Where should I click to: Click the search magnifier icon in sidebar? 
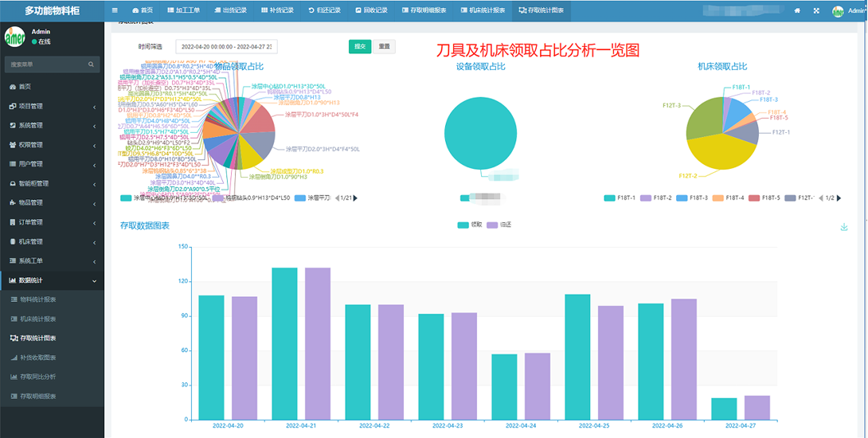92,65
